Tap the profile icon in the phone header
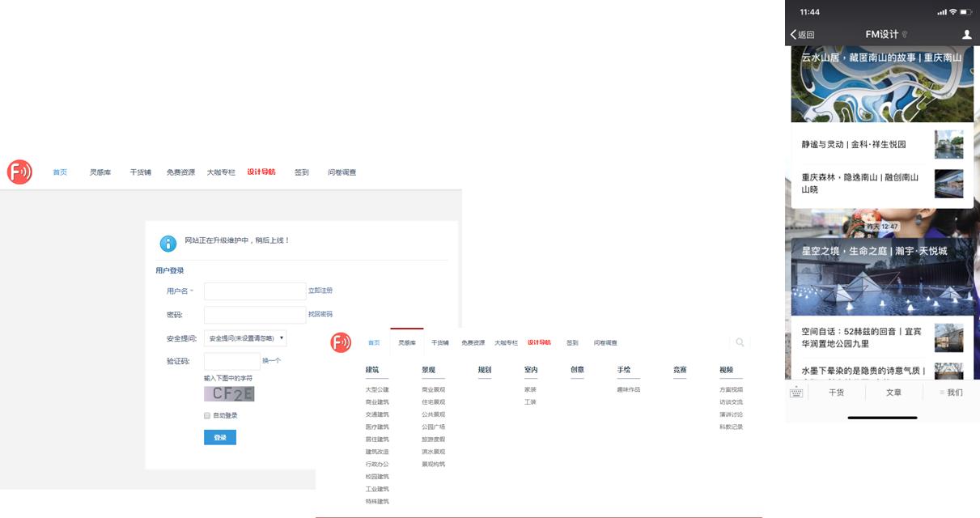 966,35
